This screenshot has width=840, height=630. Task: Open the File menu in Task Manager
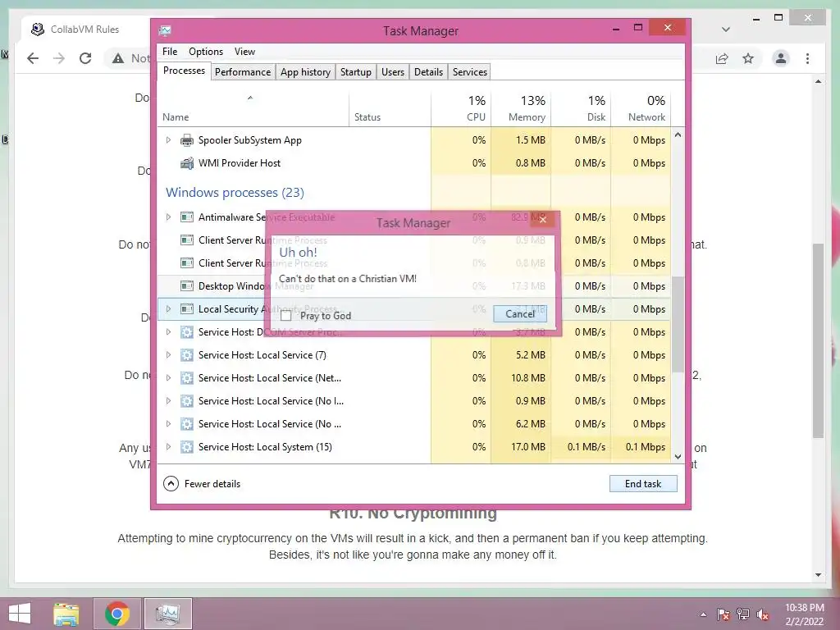tap(170, 52)
